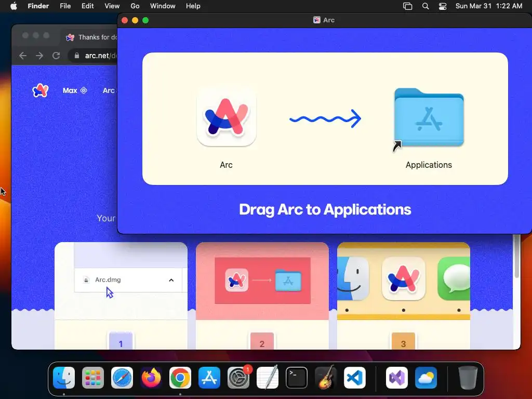Click the 'Drag Arc to Applications' heading

325,210
